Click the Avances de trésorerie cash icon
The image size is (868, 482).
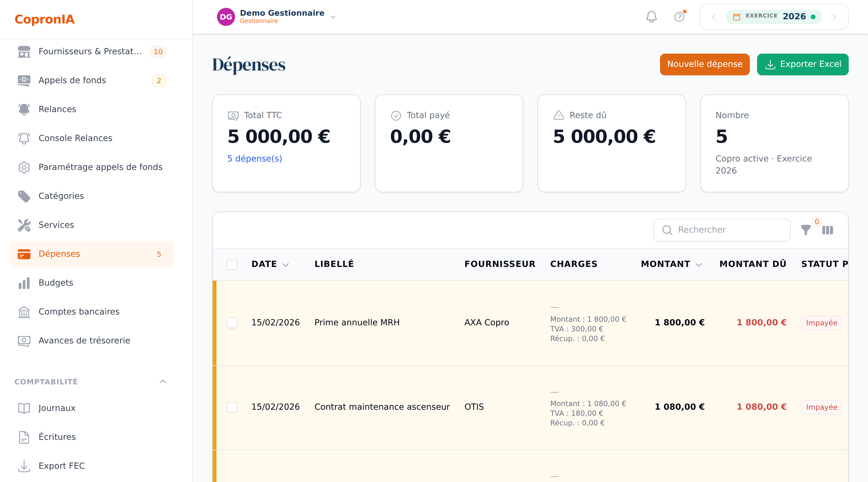[x=24, y=341]
